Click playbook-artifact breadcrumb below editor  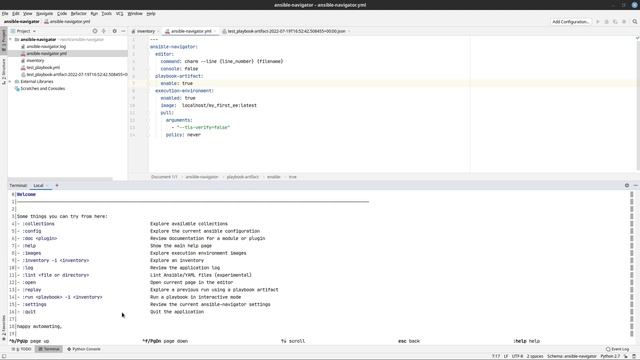coord(243,177)
